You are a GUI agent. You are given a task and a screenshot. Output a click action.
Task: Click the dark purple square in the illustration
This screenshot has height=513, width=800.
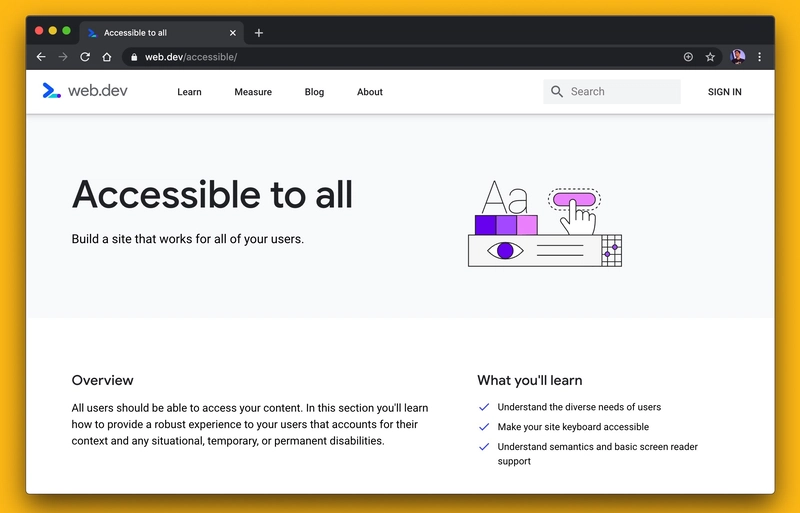click(485, 225)
